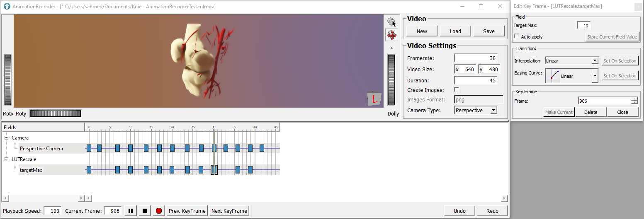The width and height of the screenshot is (644, 219).
Task: Click the pause playback button
Action: point(130,211)
